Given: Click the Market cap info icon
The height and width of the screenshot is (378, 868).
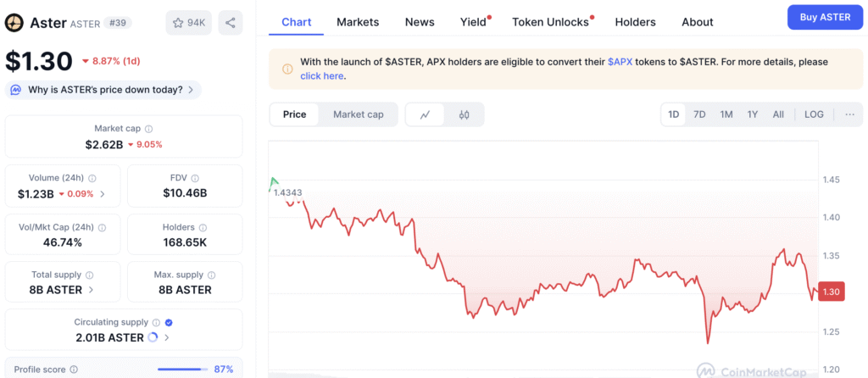Looking at the screenshot, I should [x=149, y=129].
